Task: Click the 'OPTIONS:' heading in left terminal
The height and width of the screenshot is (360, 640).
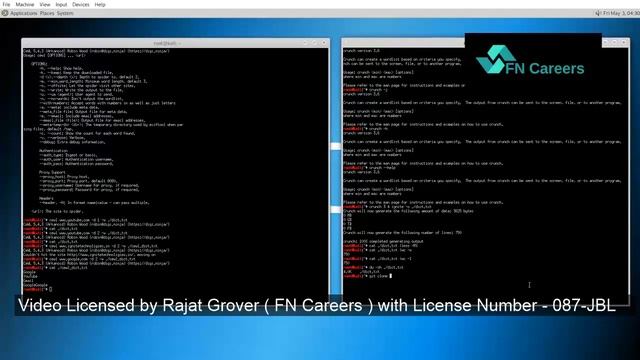Action: (39, 64)
